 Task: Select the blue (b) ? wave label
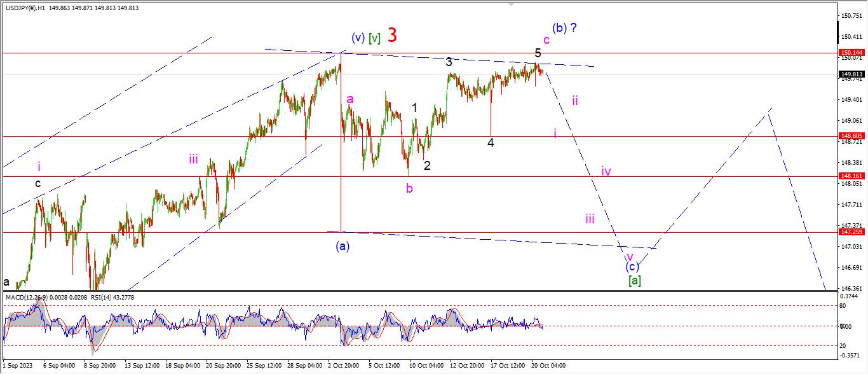[x=564, y=28]
